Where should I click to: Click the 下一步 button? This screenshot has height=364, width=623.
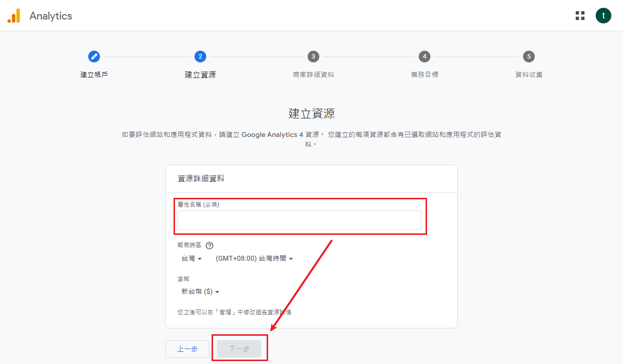point(239,348)
